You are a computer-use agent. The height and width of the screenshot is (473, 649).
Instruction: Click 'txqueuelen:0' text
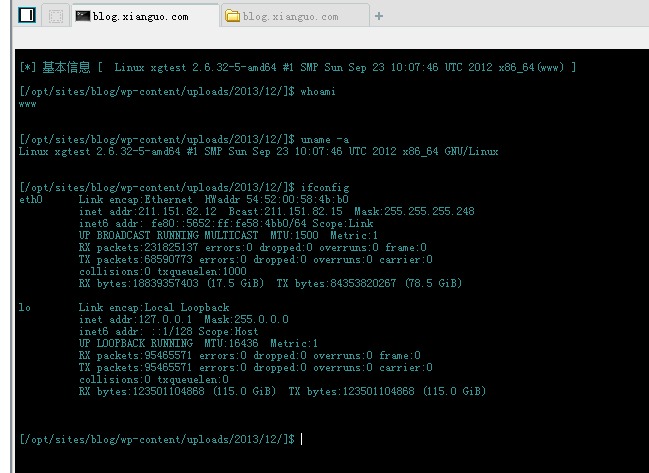click(193, 379)
